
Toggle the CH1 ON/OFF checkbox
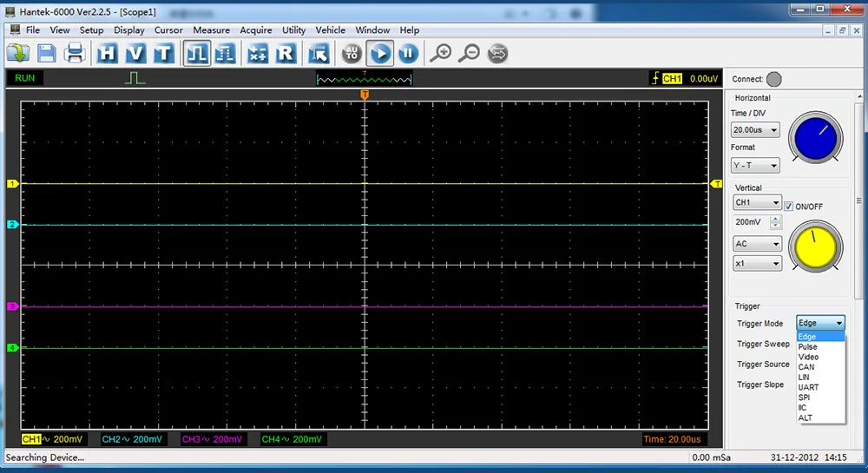tap(789, 207)
